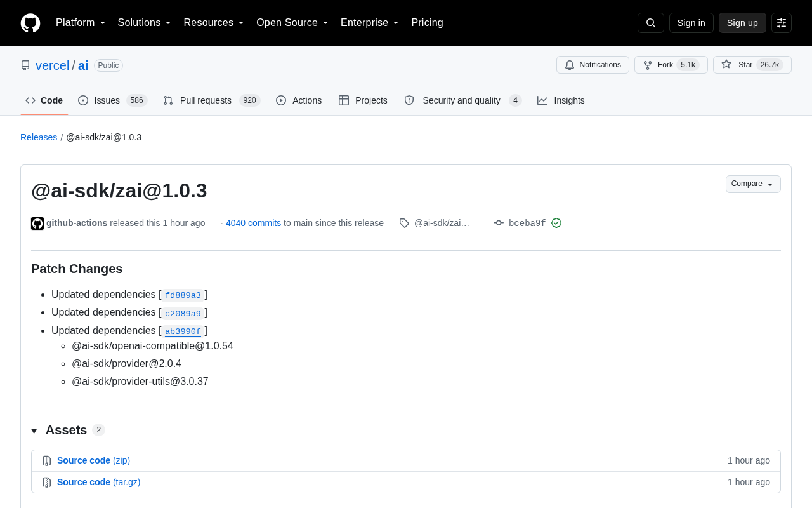The image size is (812, 508).
Task: Open the @ai-sdk/zai tag link
Action: pyautogui.click(x=442, y=223)
